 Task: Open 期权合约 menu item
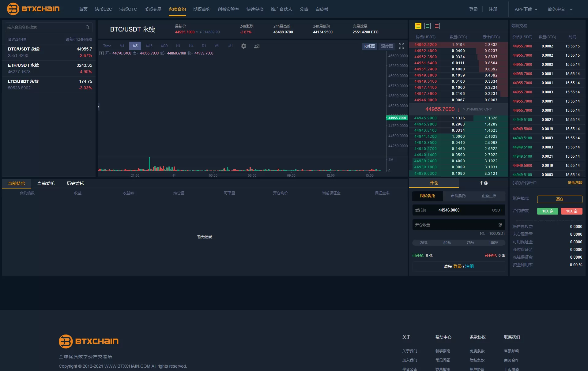(x=202, y=9)
